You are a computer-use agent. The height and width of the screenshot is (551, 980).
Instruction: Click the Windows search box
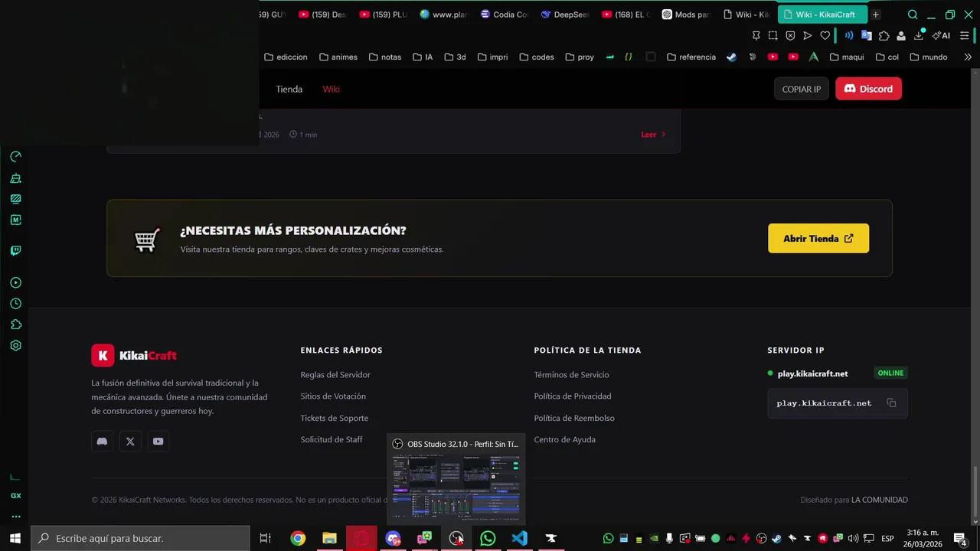(x=140, y=538)
